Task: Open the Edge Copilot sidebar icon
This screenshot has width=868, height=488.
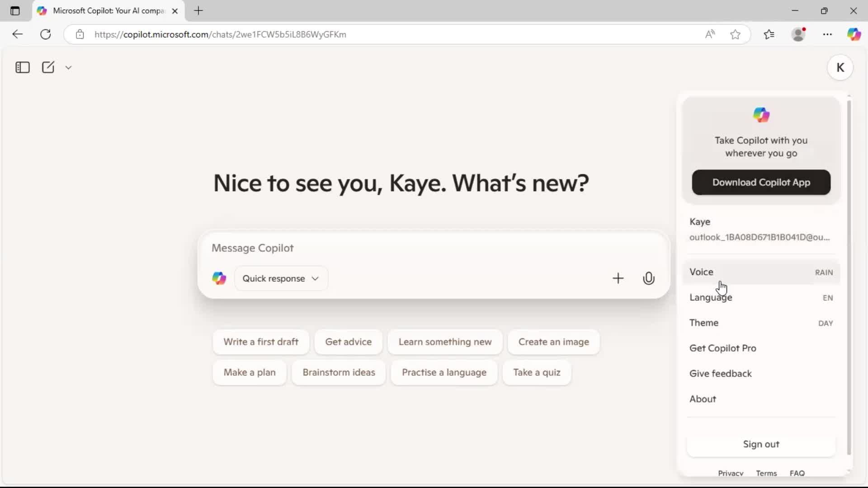Action: pos(854,34)
